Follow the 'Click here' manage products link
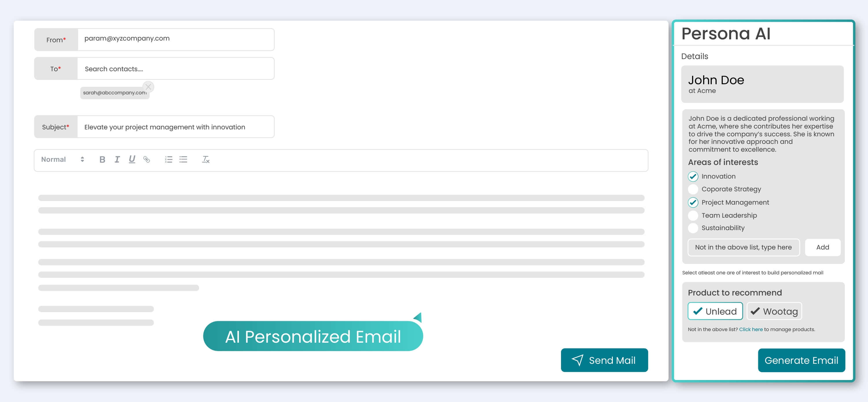This screenshot has width=868, height=402. click(751, 330)
